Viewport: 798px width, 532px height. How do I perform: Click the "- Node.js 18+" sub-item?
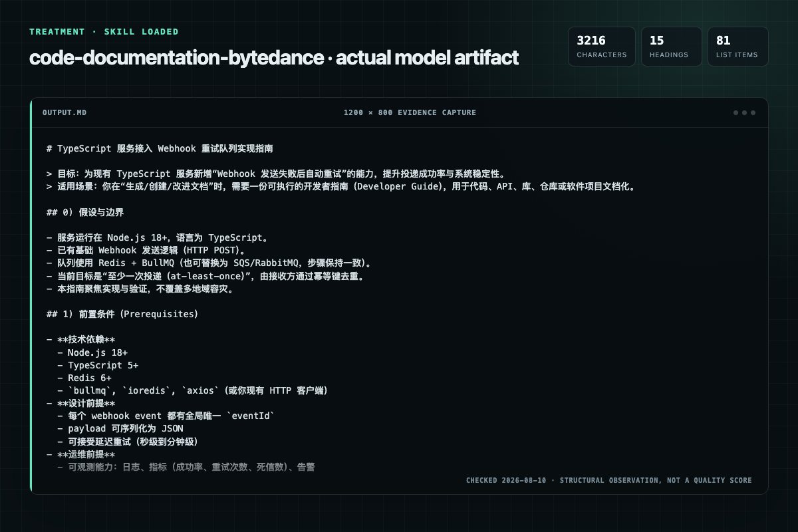[x=92, y=352]
